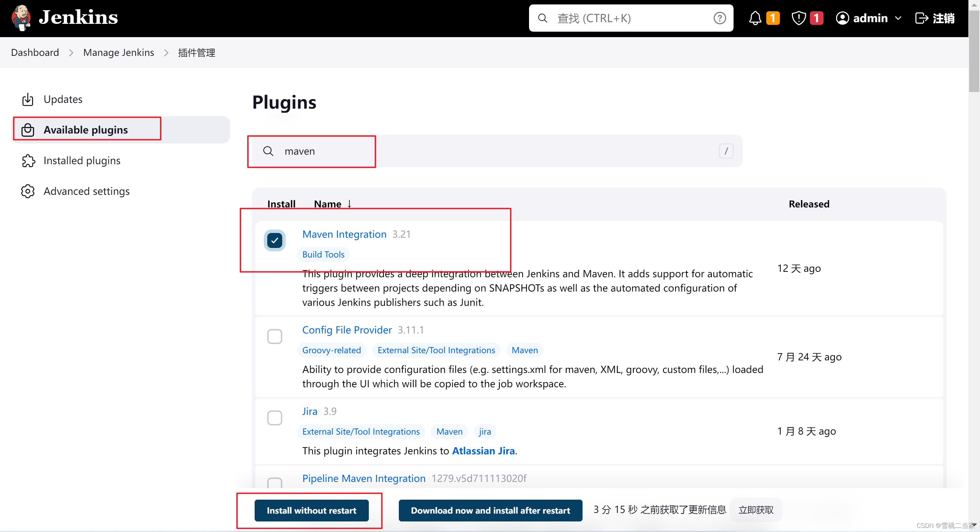Image resolution: width=980 pixels, height=532 pixels.
Task: Click the '7 月 24 天 ago' release date
Action: pos(809,357)
